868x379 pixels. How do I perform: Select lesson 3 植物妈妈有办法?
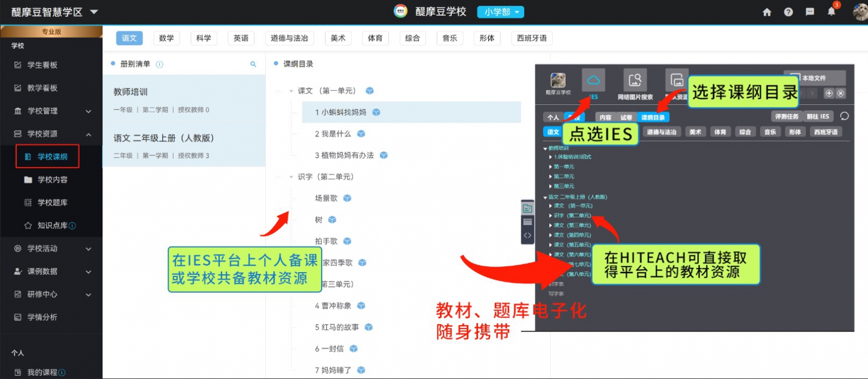click(344, 155)
